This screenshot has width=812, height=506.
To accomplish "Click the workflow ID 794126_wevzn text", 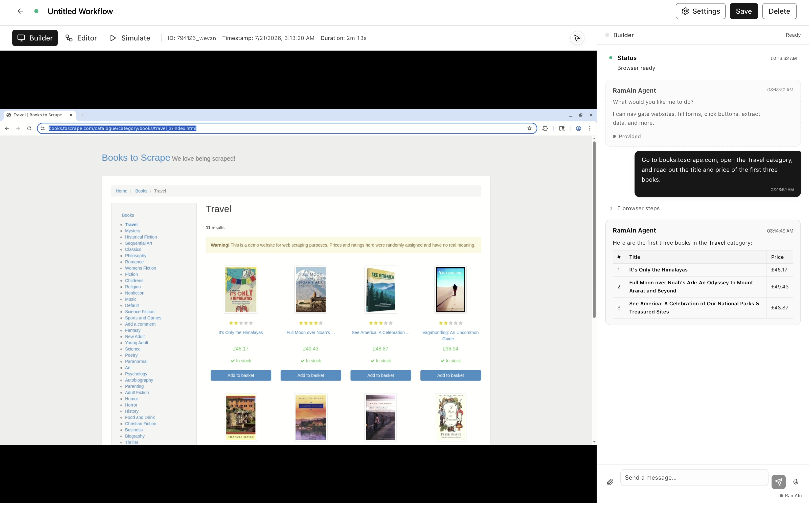I will (193, 38).
